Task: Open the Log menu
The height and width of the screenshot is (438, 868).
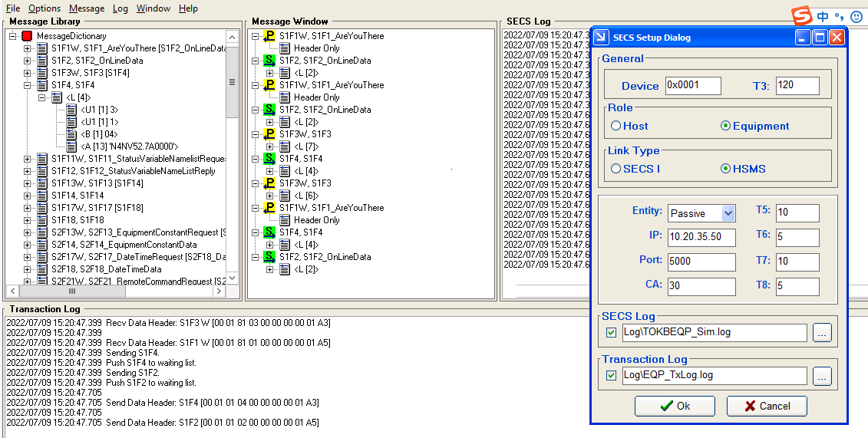Action: coord(120,8)
